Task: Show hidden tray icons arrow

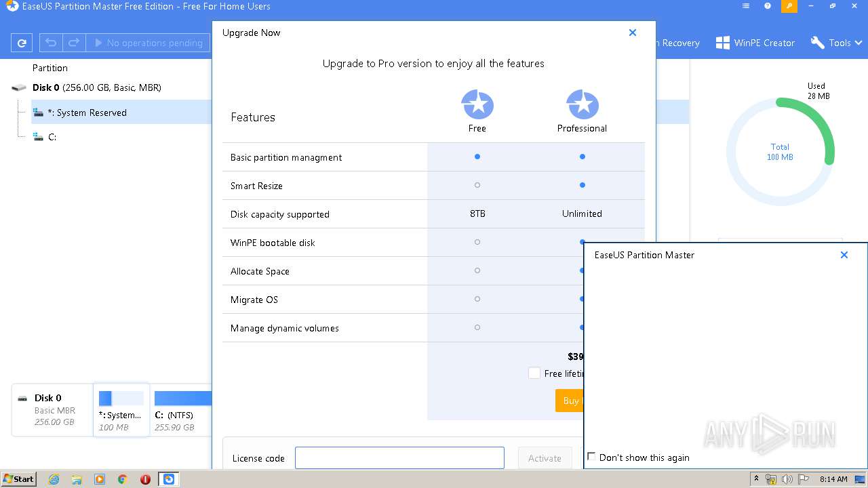Action: coord(756,479)
